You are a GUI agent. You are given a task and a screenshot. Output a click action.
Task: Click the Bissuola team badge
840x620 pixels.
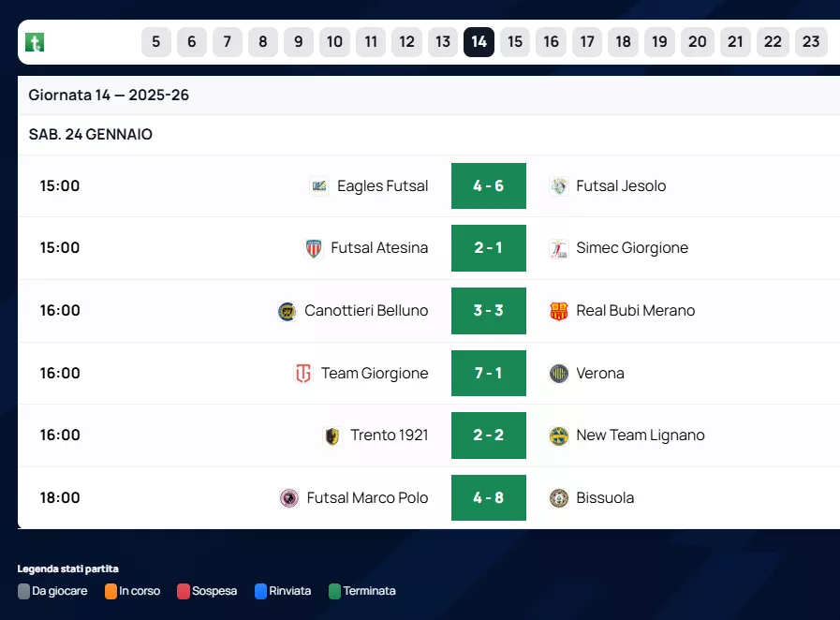point(559,498)
